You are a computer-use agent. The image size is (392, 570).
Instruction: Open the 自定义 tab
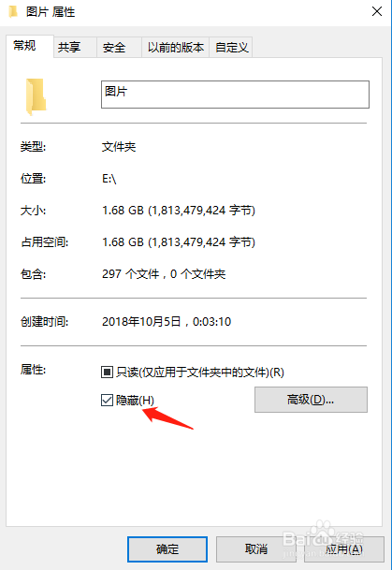click(x=231, y=47)
